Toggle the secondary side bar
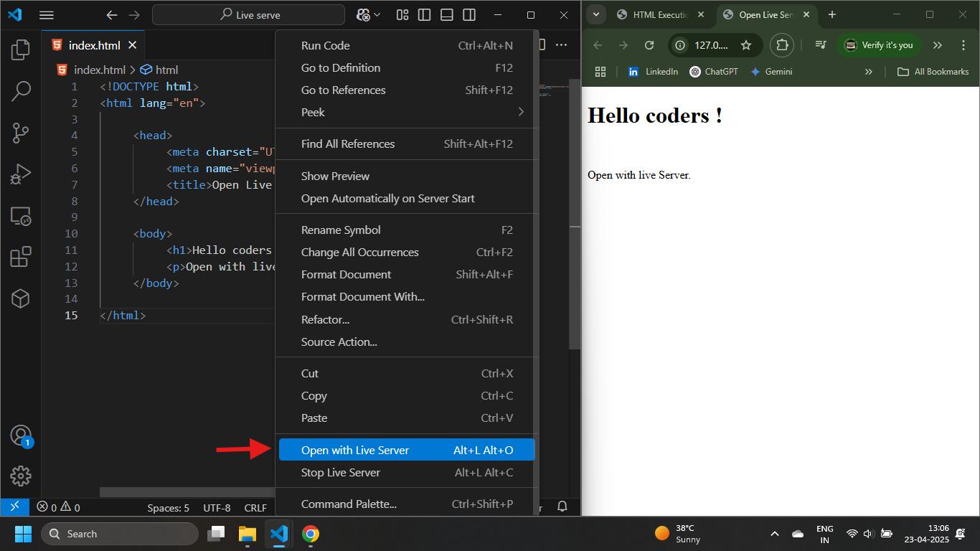 pos(468,14)
